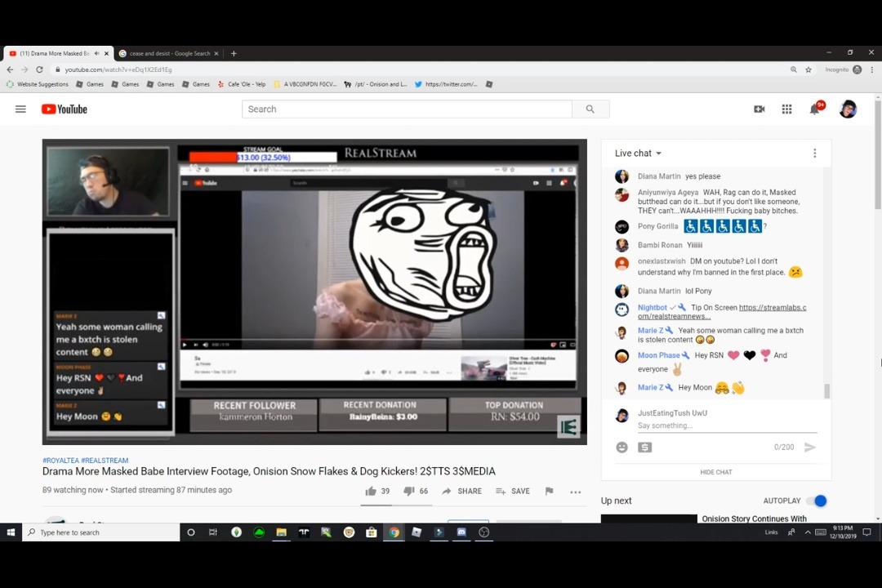
Task: Reload the page in Chrome
Action: pos(39,69)
